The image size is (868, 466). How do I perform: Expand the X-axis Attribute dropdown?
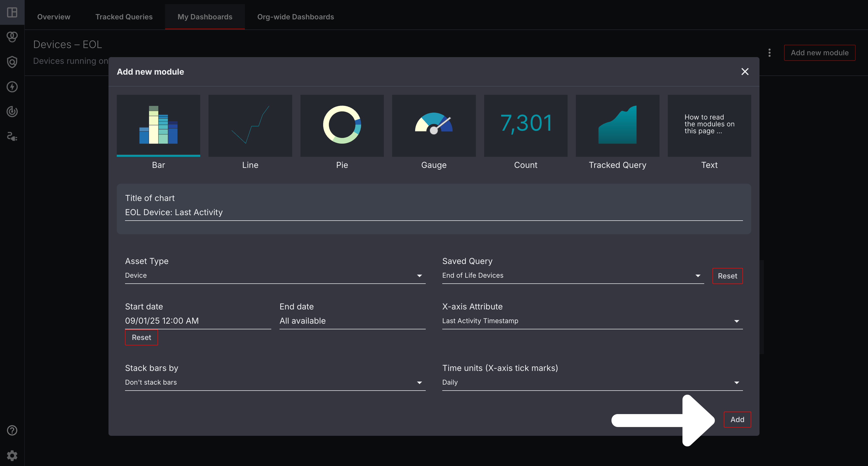tap(592, 321)
